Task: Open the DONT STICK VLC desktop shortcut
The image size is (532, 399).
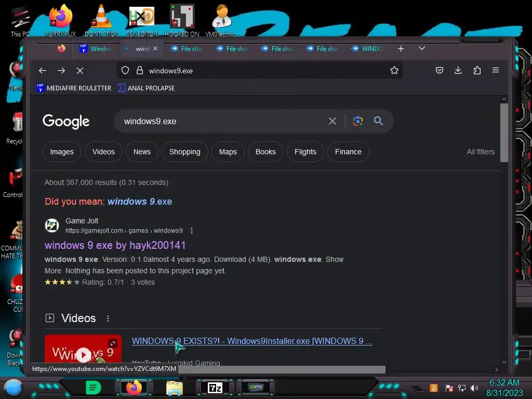Action: [101, 20]
